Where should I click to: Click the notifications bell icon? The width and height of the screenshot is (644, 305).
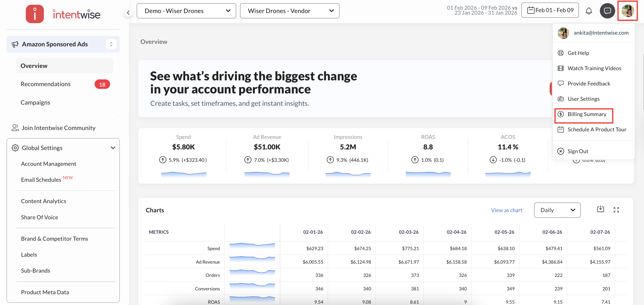[589, 11]
